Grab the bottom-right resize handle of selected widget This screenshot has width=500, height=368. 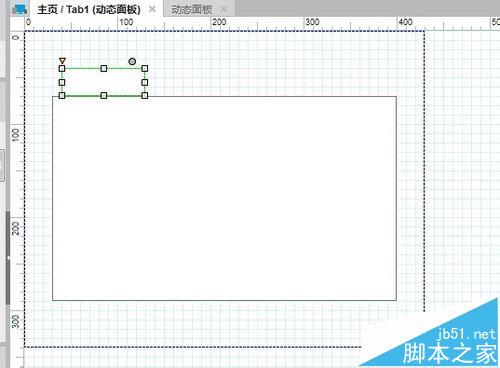(x=145, y=96)
